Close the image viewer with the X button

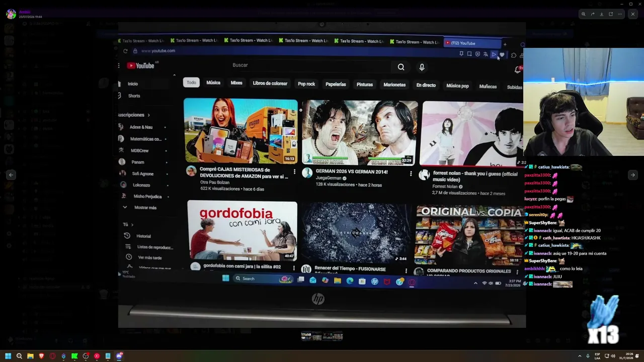pyautogui.click(x=632, y=14)
